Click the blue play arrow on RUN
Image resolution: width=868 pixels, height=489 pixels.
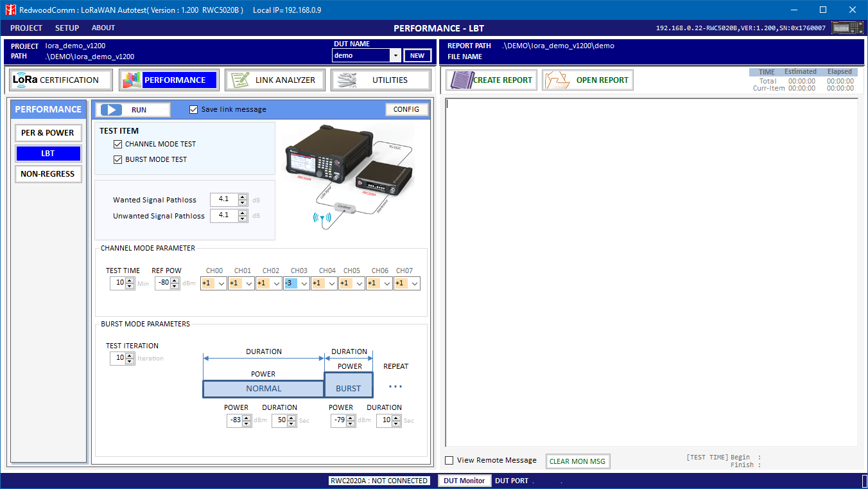tap(111, 110)
